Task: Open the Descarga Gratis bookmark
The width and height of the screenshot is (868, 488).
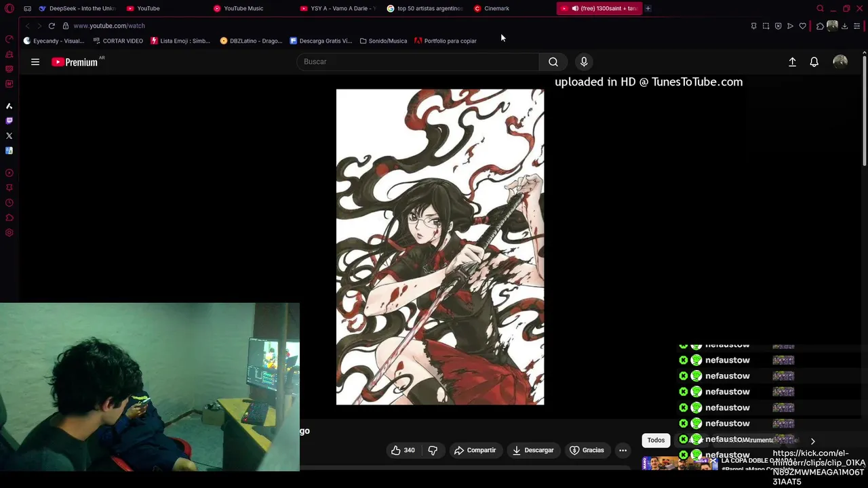Action: (x=321, y=41)
